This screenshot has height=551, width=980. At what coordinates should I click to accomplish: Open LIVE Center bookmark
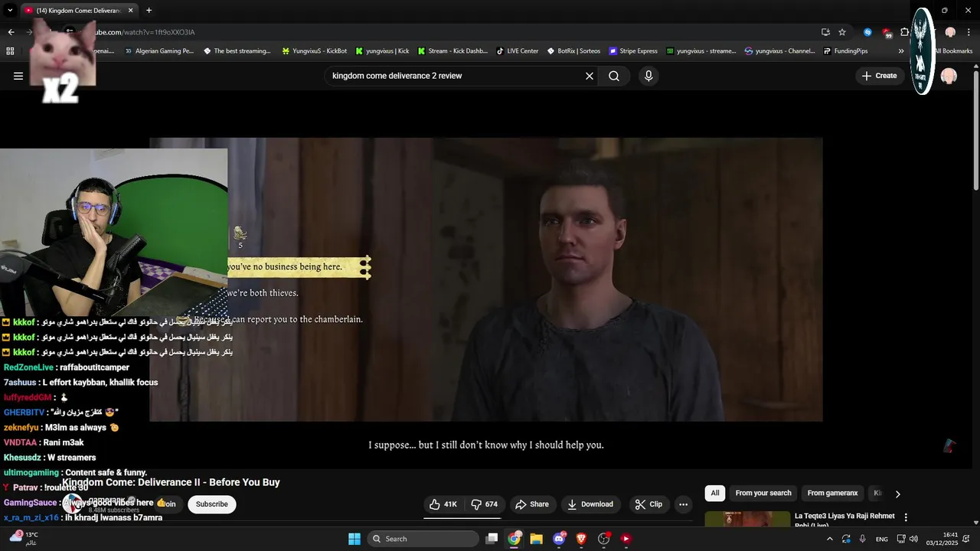518,51
